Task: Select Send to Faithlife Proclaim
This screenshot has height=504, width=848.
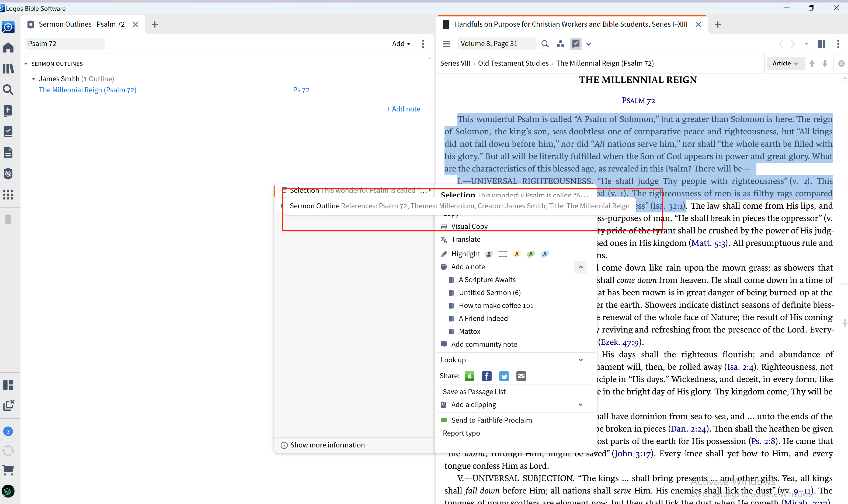Action: (491, 420)
